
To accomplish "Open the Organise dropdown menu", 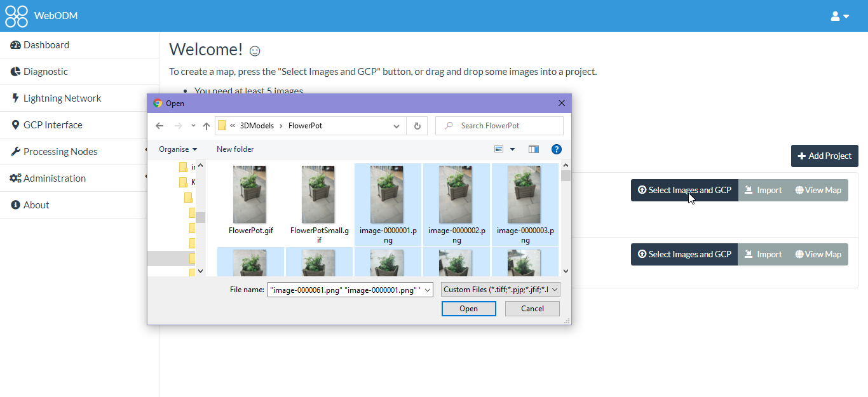I will (178, 149).
